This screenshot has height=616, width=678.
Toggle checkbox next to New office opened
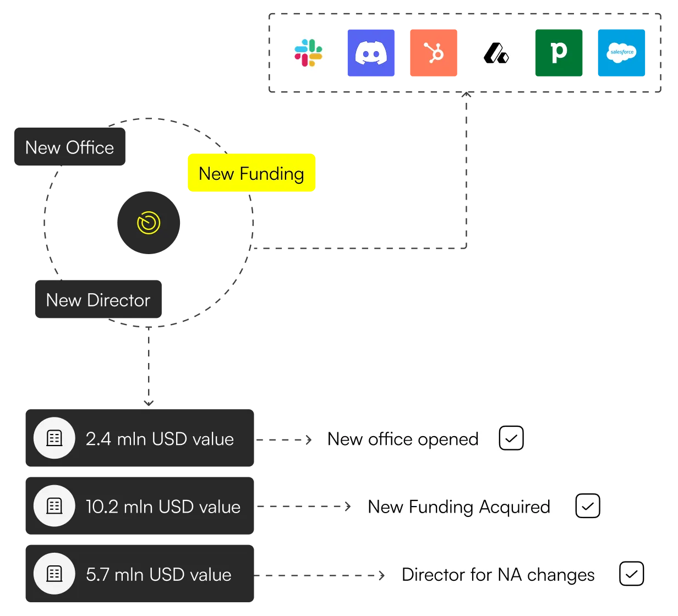pyautogui.click(x=511, y=438)
